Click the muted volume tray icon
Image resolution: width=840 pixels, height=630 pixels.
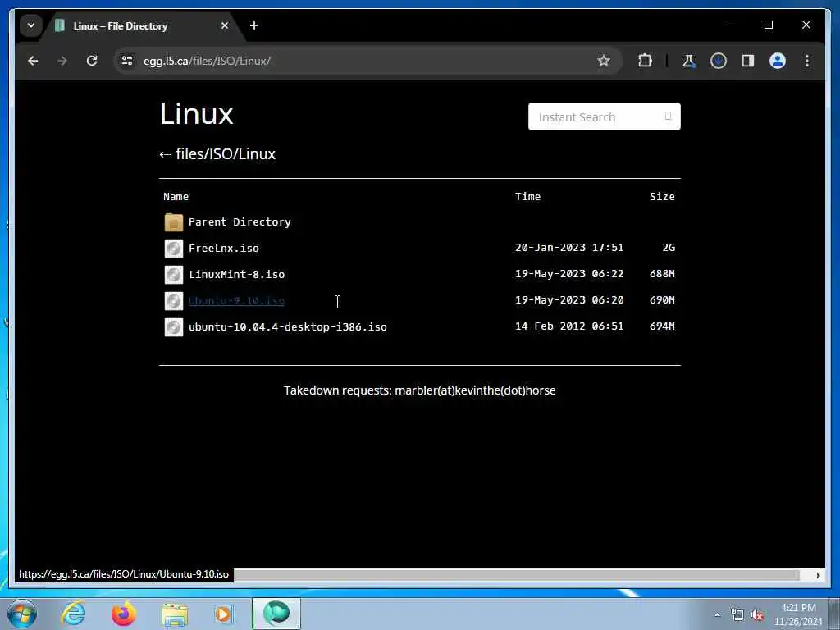[x=757, y=615]
